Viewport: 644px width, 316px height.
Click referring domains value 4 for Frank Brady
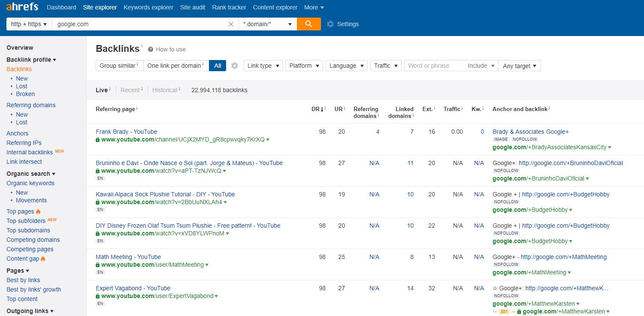(378, 132)
